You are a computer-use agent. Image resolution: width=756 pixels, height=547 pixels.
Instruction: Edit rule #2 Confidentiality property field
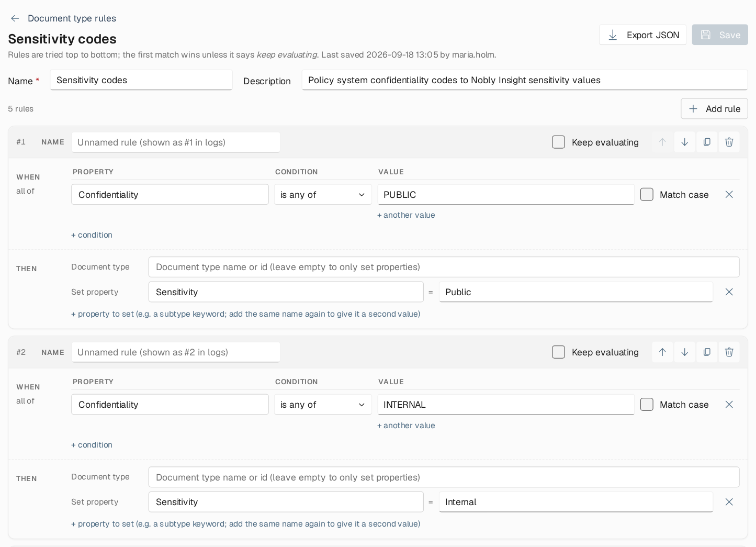click(170, 405)
